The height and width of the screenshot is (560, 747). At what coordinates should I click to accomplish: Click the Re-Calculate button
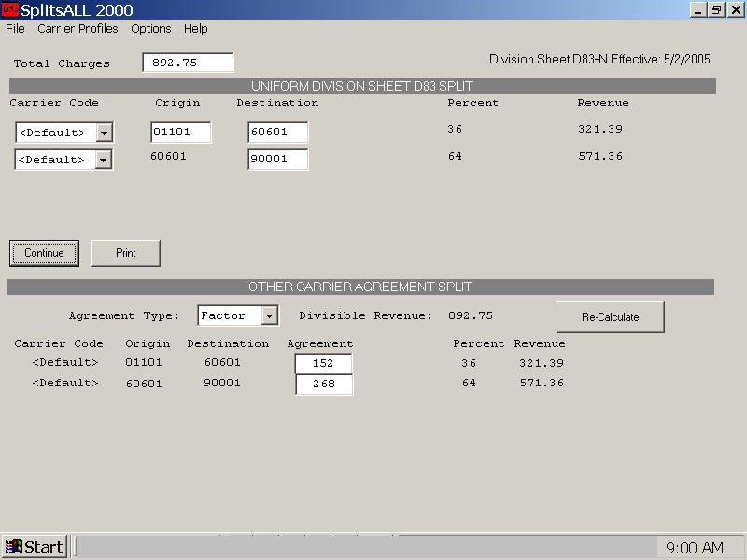pyautogui.click(x=610, y=317)
